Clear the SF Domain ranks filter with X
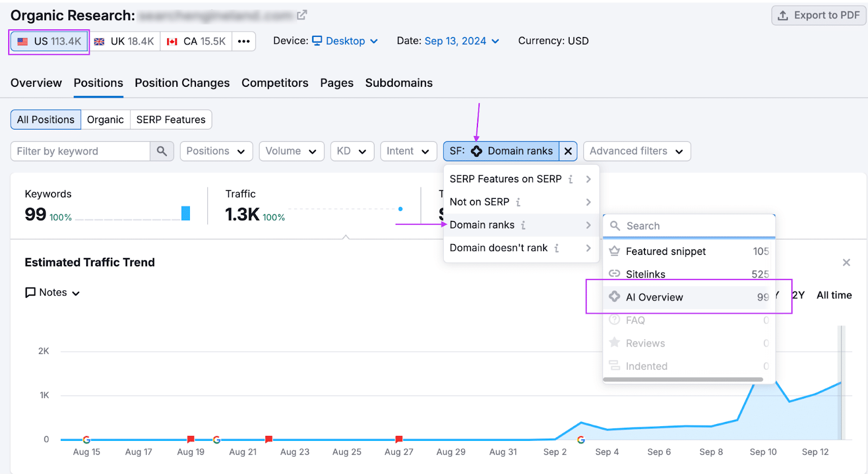 [x=568, y=151]
